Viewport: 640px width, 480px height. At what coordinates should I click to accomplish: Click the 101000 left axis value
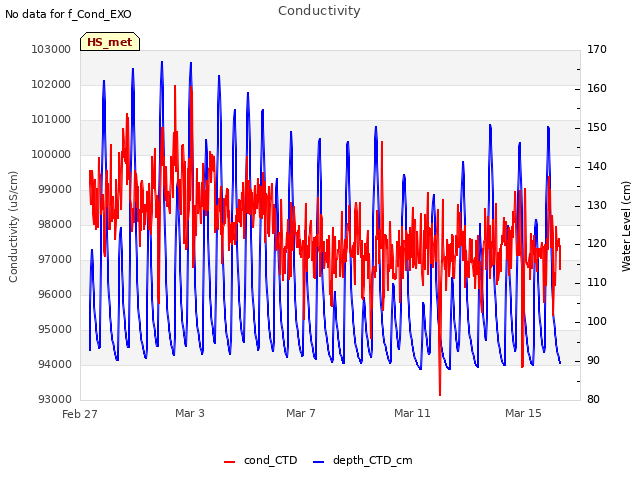51,120
